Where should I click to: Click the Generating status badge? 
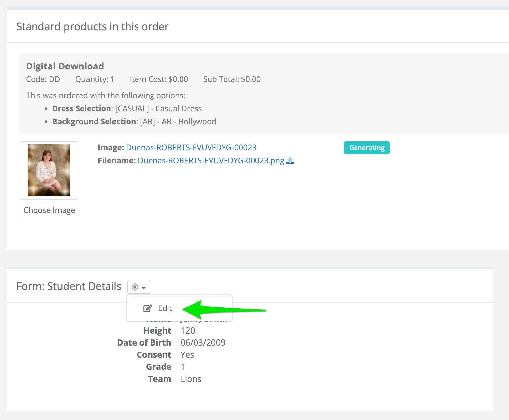tap(367, 147)
